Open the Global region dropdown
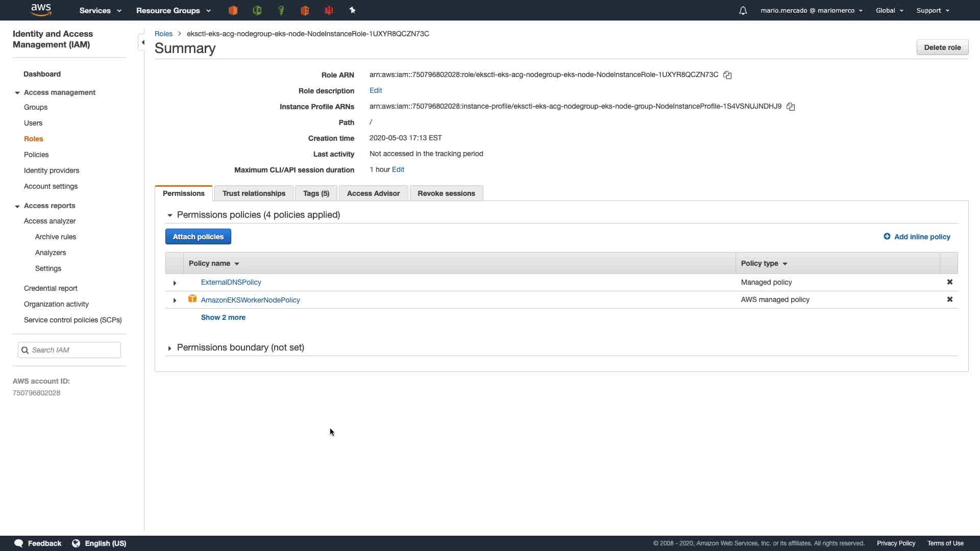Screen dimensions: 980x551 point(889,10)
